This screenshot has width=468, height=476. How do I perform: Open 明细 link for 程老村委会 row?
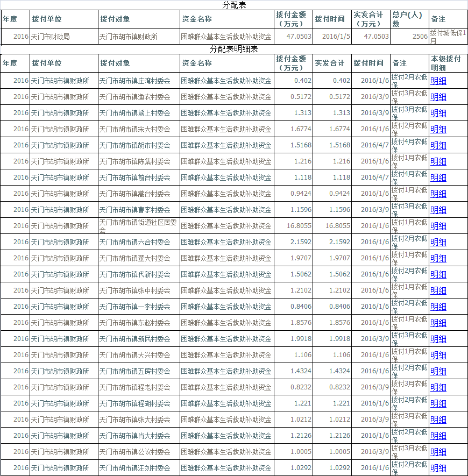pos(438,387)
